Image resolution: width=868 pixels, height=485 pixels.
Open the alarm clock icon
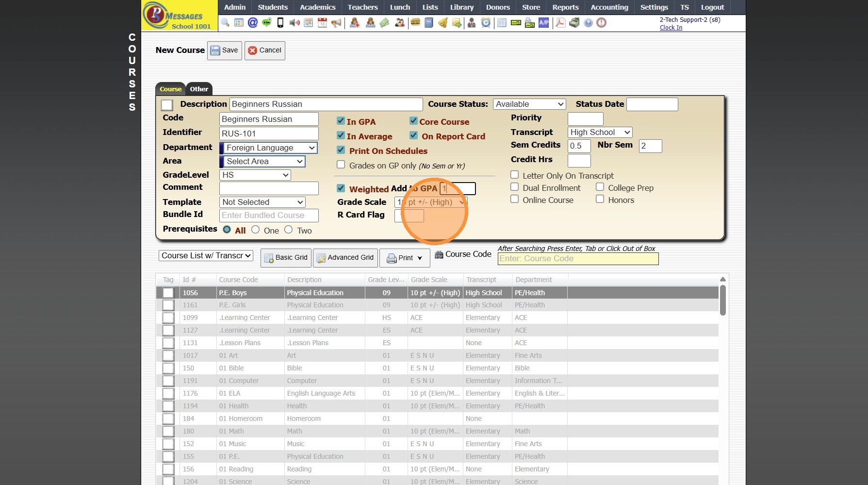click(x=486, y=22)
